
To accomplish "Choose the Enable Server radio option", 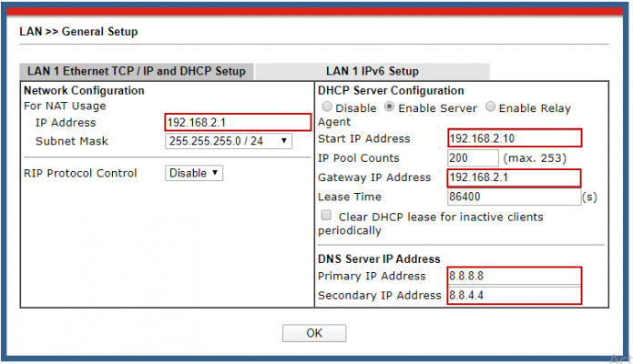I will (x=390, y=107).
